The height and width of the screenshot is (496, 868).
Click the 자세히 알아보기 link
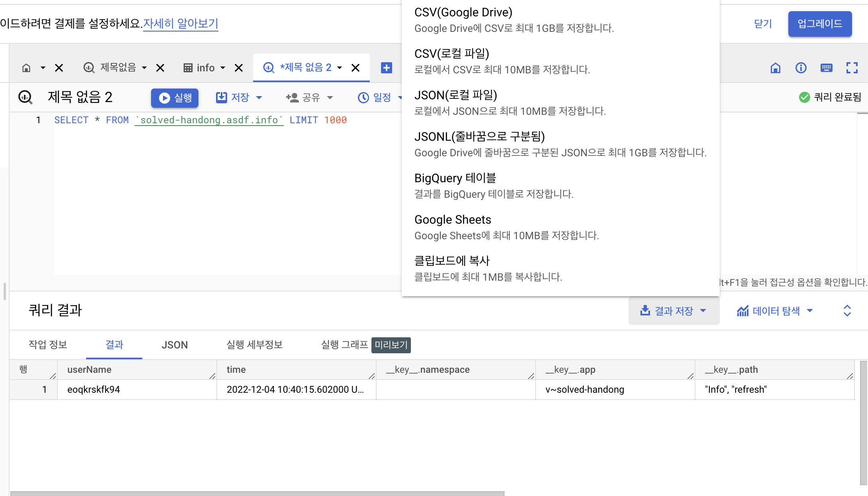[x=181, y=24]
